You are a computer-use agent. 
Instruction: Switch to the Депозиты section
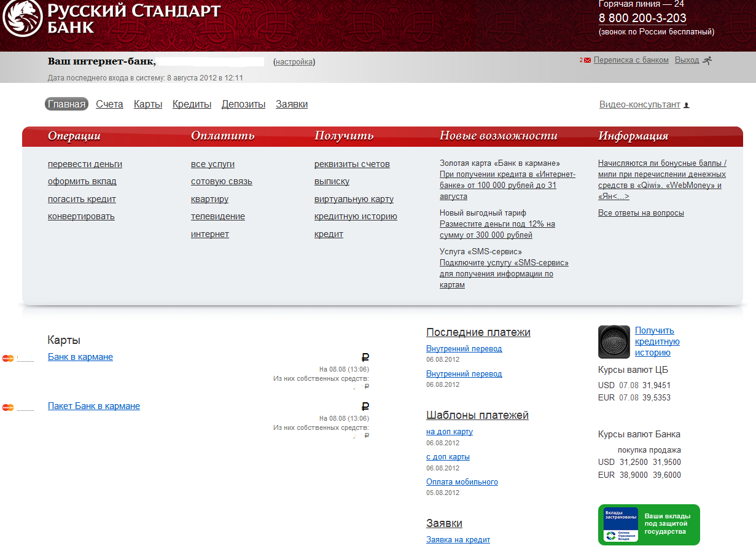(243, 104)
